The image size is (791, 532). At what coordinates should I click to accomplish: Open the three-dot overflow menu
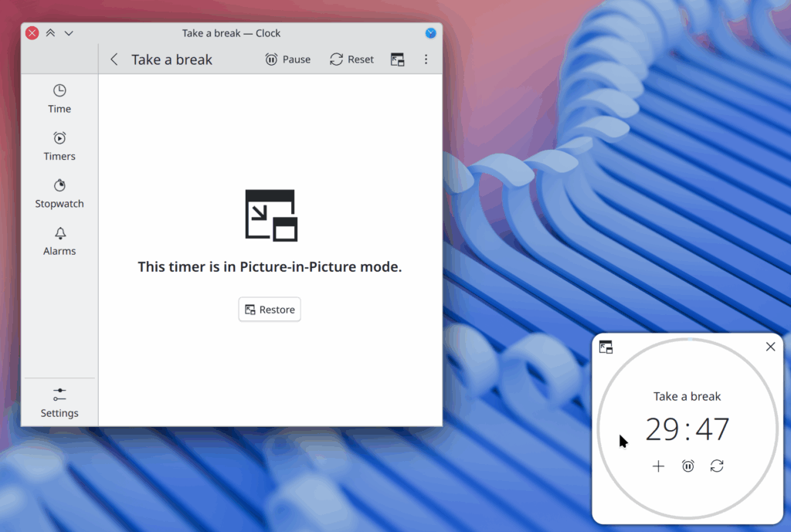tap(426, 59)
